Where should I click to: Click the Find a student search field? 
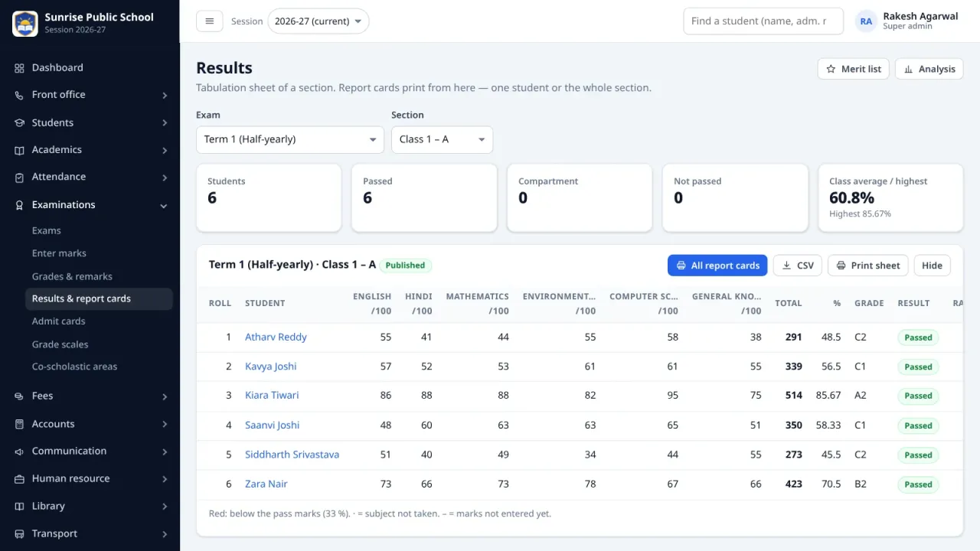coord(763,21)
